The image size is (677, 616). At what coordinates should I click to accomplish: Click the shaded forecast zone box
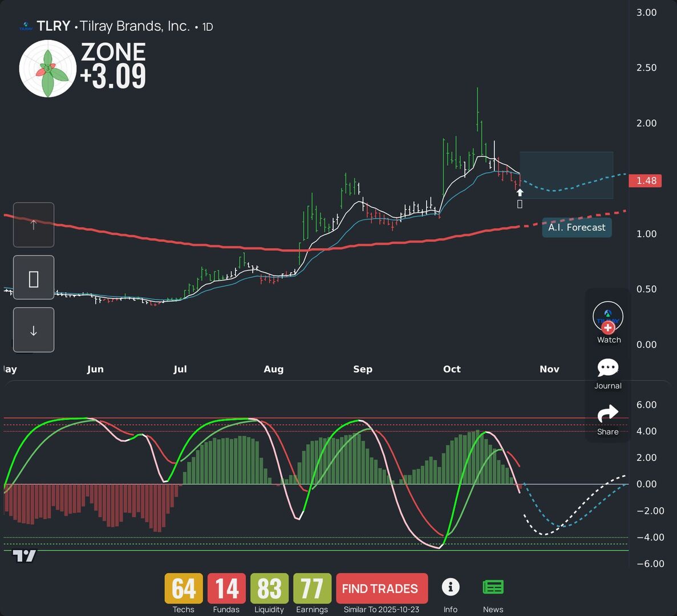(x=566, y=175)
